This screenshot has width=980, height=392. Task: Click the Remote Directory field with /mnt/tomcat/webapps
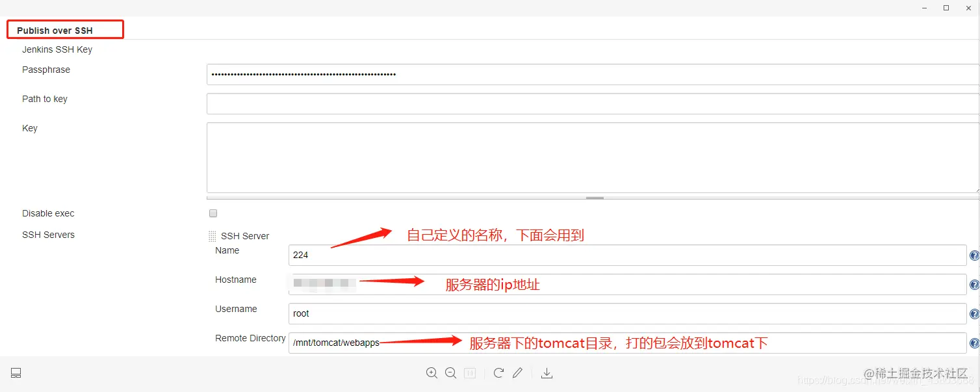628,343
